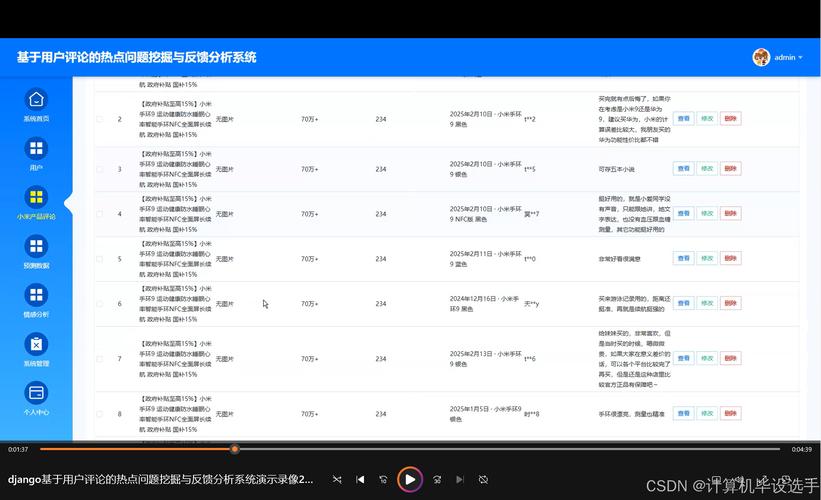Toggle shuffle in the video player

coord(337,479)
